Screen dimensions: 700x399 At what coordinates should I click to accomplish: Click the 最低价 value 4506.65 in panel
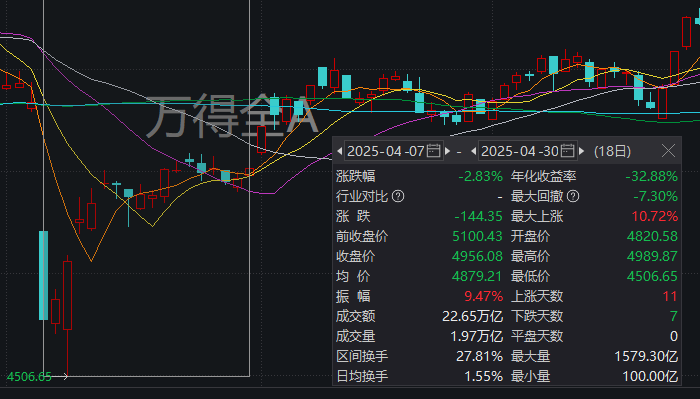point(652,276)
